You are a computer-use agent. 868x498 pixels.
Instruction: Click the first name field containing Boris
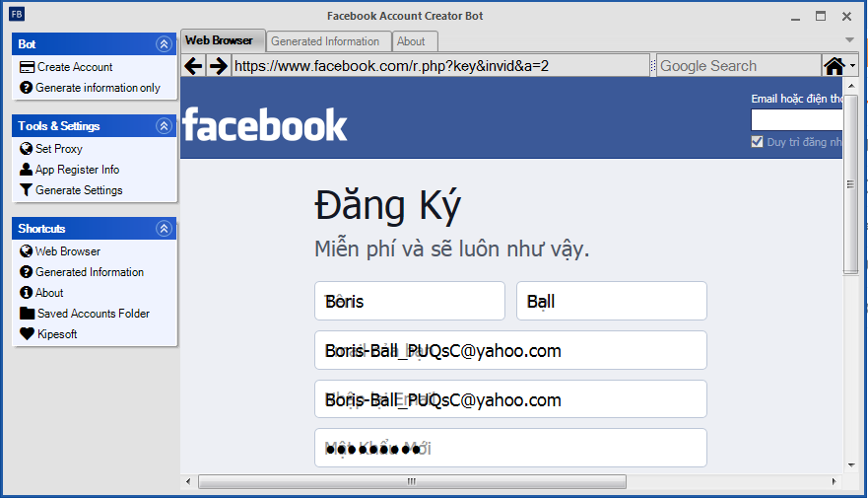pyautogui.click(x=410, y=301)
